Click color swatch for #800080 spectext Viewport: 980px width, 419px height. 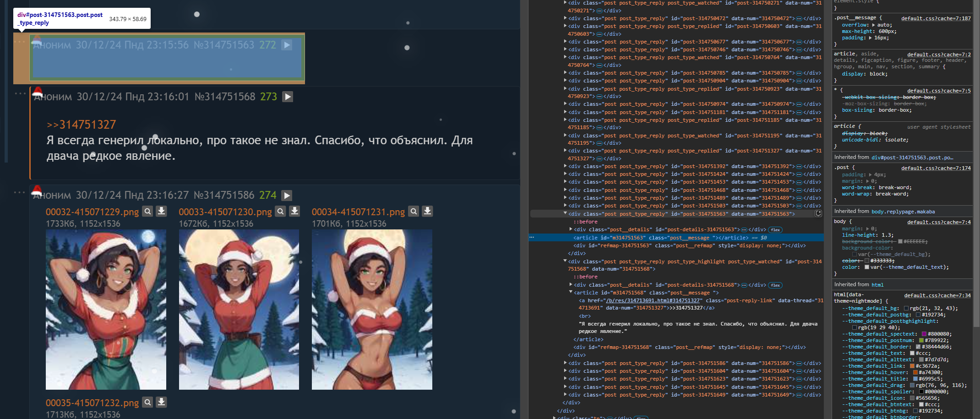[924, 334]
